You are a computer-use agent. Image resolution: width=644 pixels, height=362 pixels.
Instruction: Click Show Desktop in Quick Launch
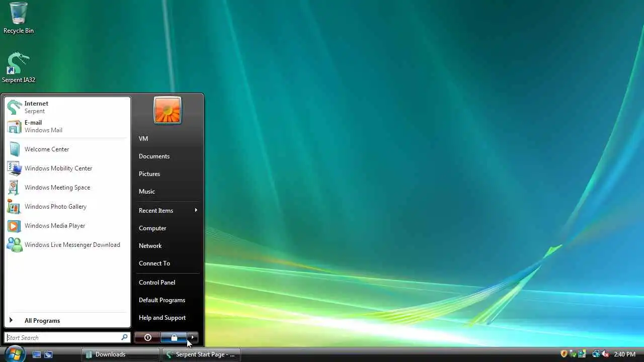tap(37, 354)
